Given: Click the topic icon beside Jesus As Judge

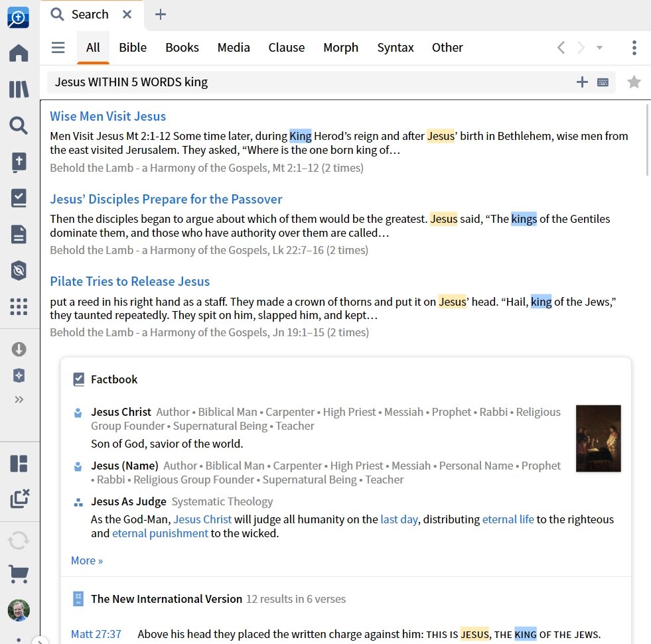Looking at the screenshot, I should 78,502.
